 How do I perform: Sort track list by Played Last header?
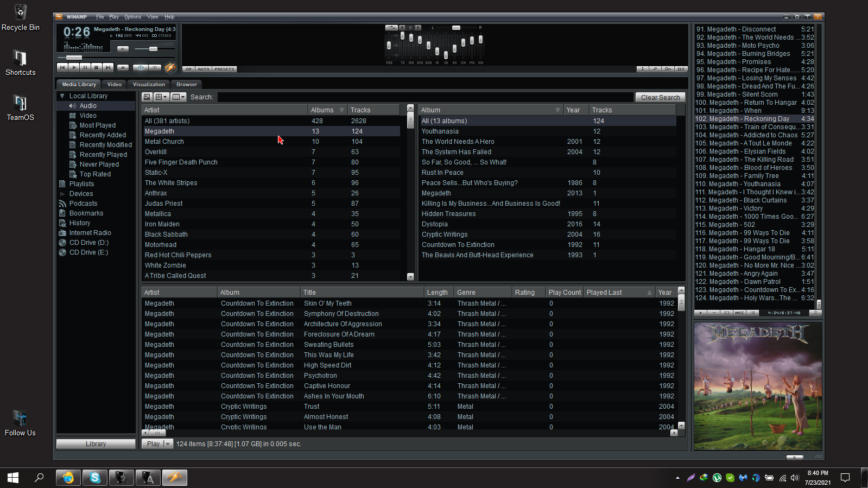pyautogui.click(x=619, y=293)
